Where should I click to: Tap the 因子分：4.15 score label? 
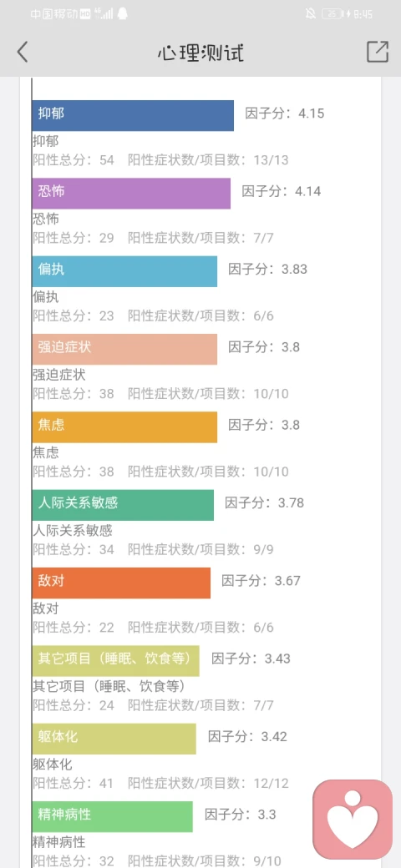(x=285, y=114)
